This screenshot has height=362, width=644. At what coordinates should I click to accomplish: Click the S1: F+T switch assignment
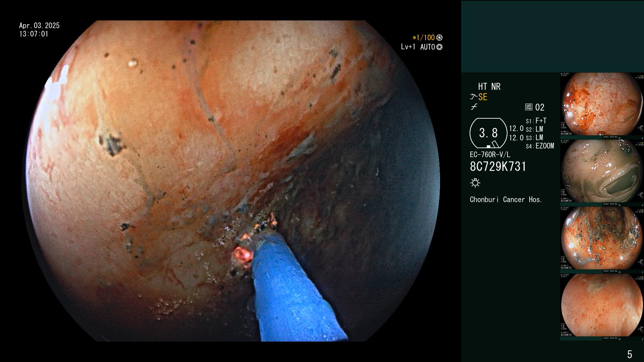536,121
